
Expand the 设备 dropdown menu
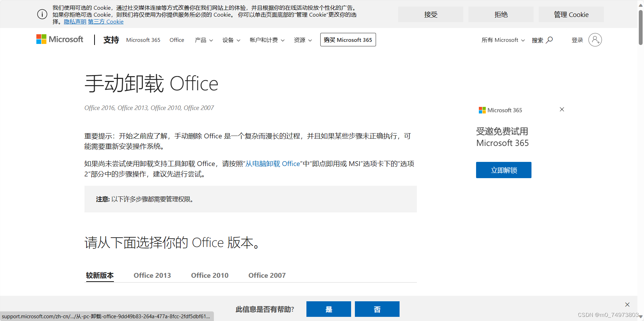pos(231,40)
